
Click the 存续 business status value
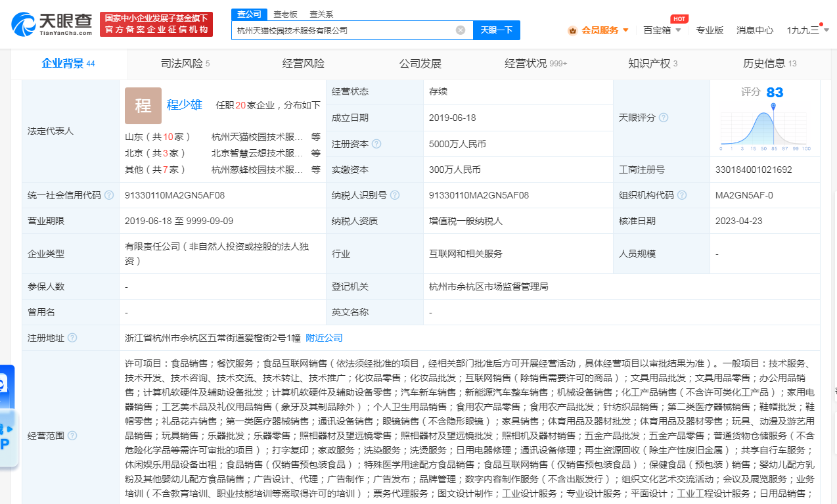pos(438,91)
